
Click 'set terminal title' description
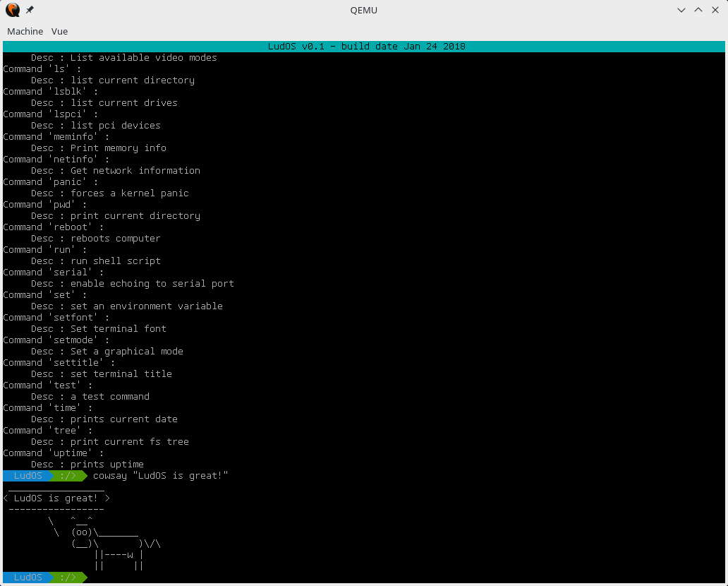[121, 373]
